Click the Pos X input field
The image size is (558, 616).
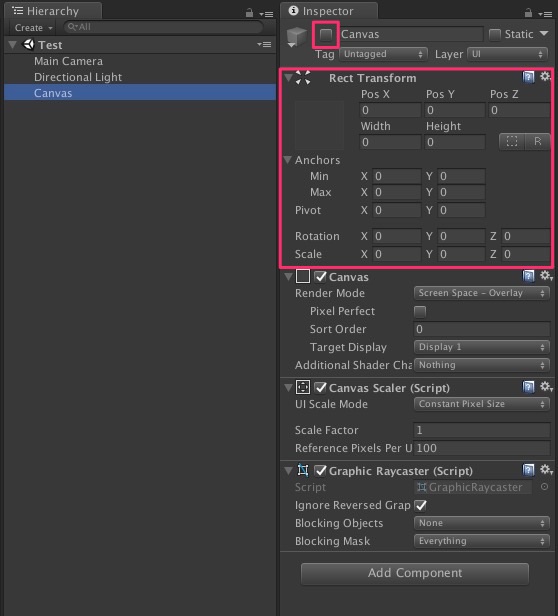point(390,110)
